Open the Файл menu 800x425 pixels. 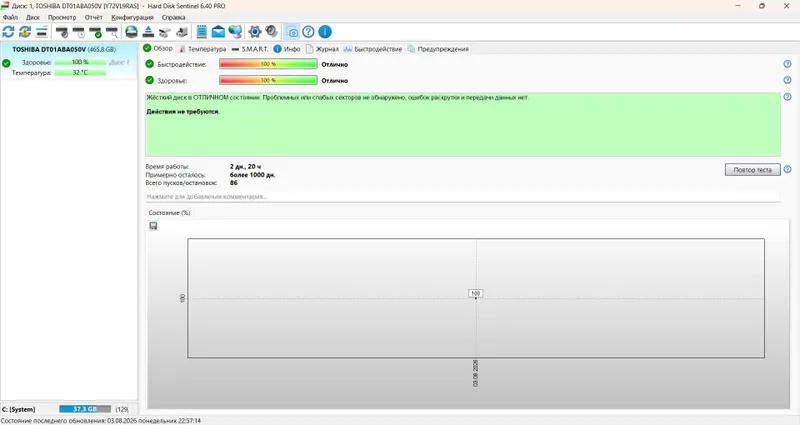point(10,17)
